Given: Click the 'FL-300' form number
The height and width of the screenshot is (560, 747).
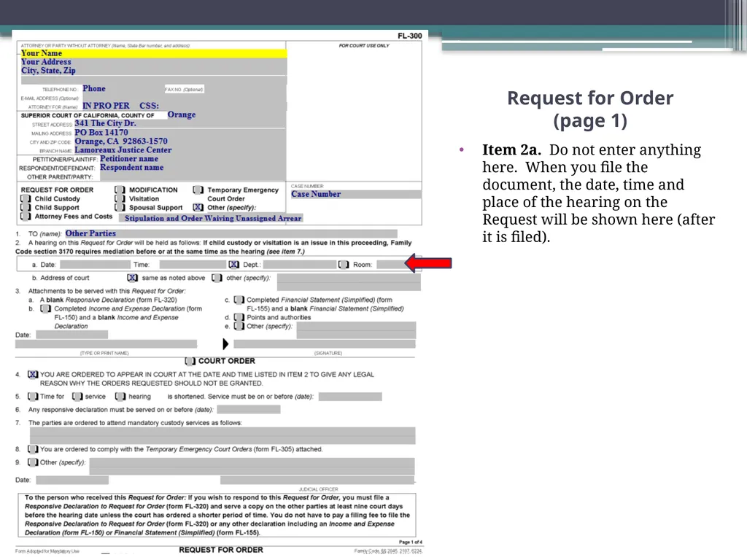Looking at the screenshot, I should pyautogui.click(x=410, y=36).
